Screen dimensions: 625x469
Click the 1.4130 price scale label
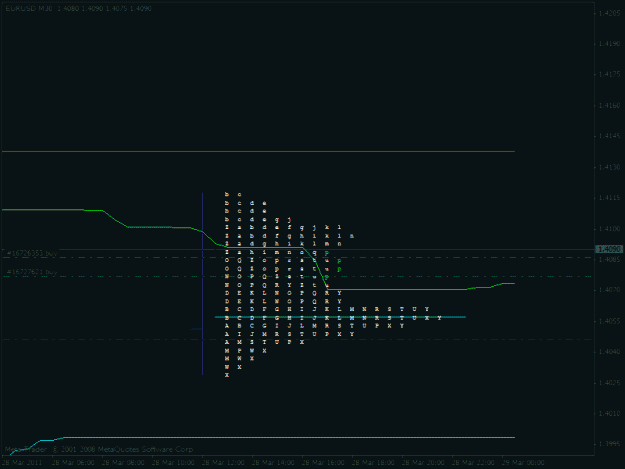pos(609,167)
